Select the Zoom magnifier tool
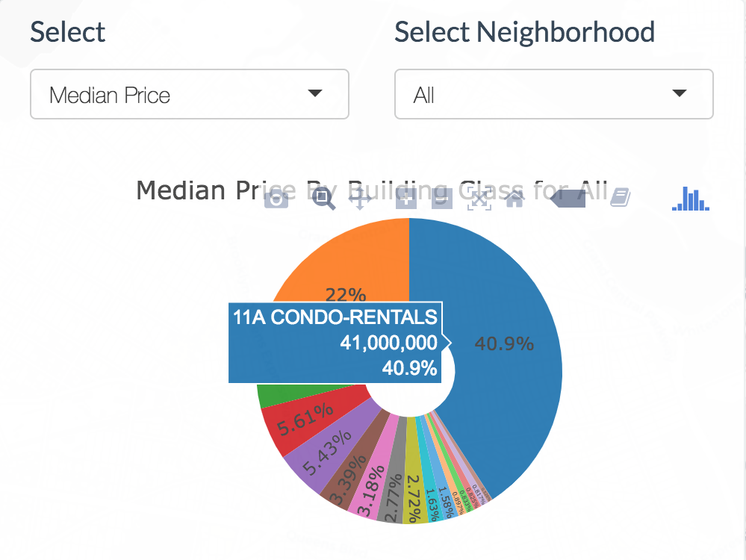The height and width of the screenshot is (560, 746). 323,199
